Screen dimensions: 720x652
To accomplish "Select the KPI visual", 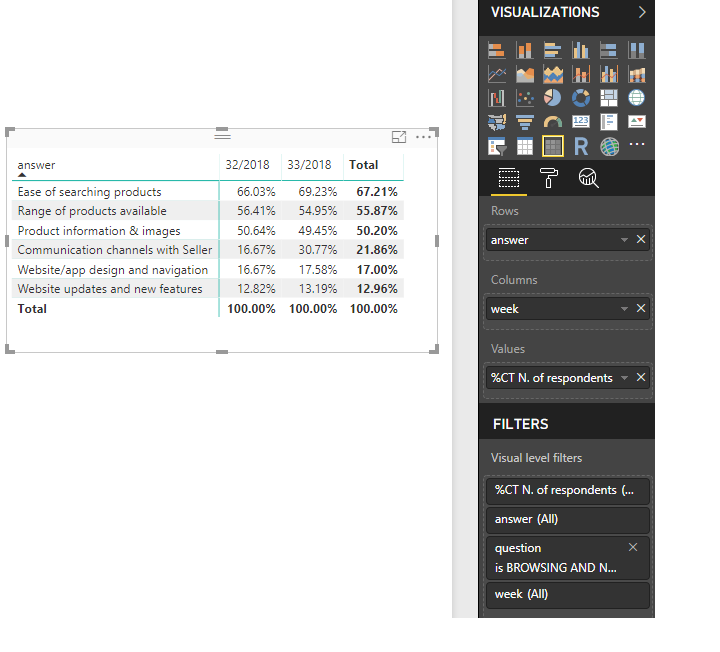I will (637, 122).
